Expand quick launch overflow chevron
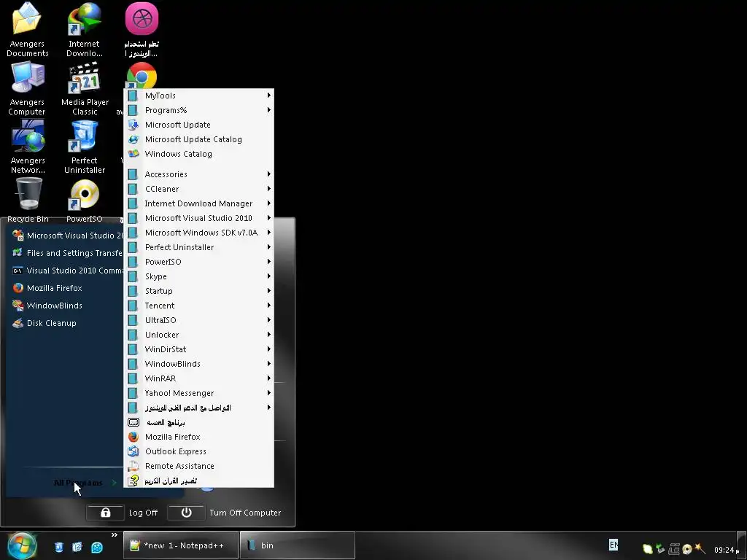Image resolution: width=747 pixels, height=560 pixels. click(115, 535)
